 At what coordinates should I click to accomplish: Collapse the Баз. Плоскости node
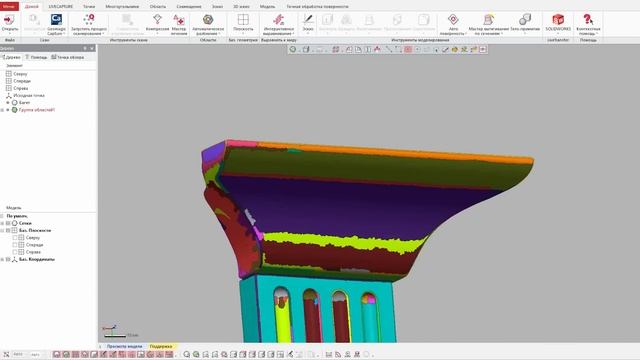coord(2,231)
